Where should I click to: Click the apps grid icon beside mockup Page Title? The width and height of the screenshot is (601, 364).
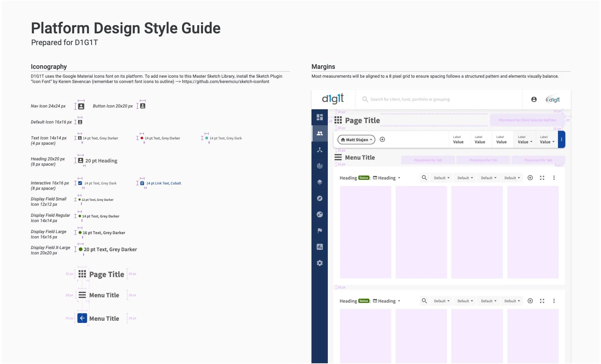[338, 120]
